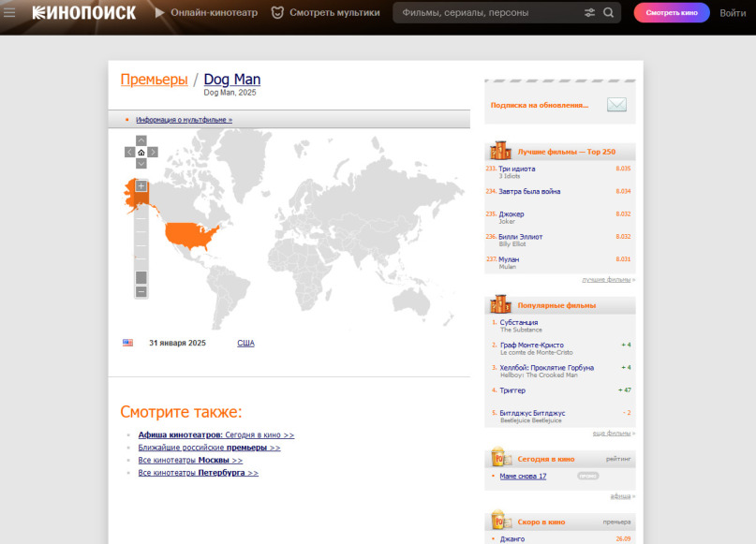Image resolution: width=756 pixels, height=544 pixels.
Task: Click the bear icon beside Смотреть мультики
Action: (277, 12)
